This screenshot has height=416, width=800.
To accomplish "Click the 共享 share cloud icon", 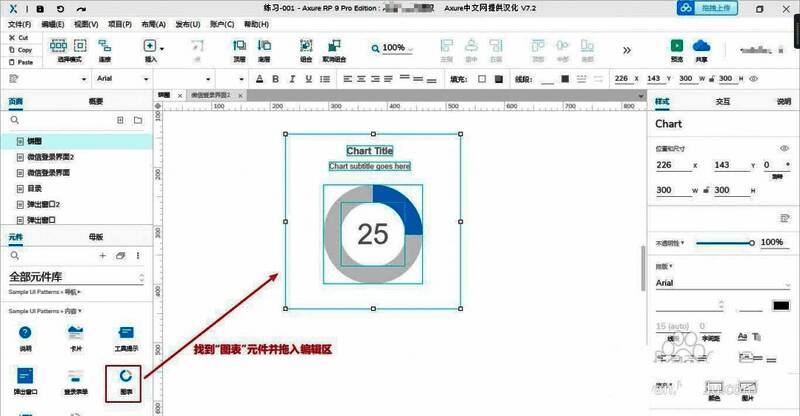I will [701, 47].
